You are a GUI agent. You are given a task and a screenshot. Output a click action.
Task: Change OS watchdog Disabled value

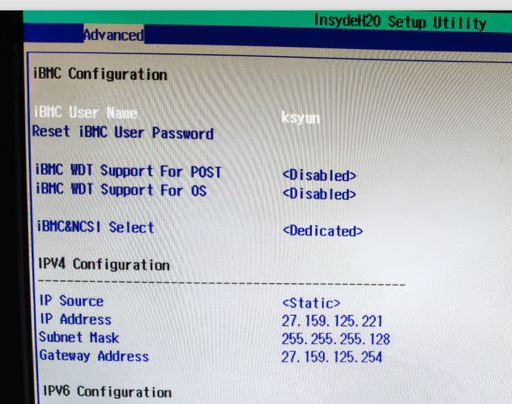tap(319, 194)
